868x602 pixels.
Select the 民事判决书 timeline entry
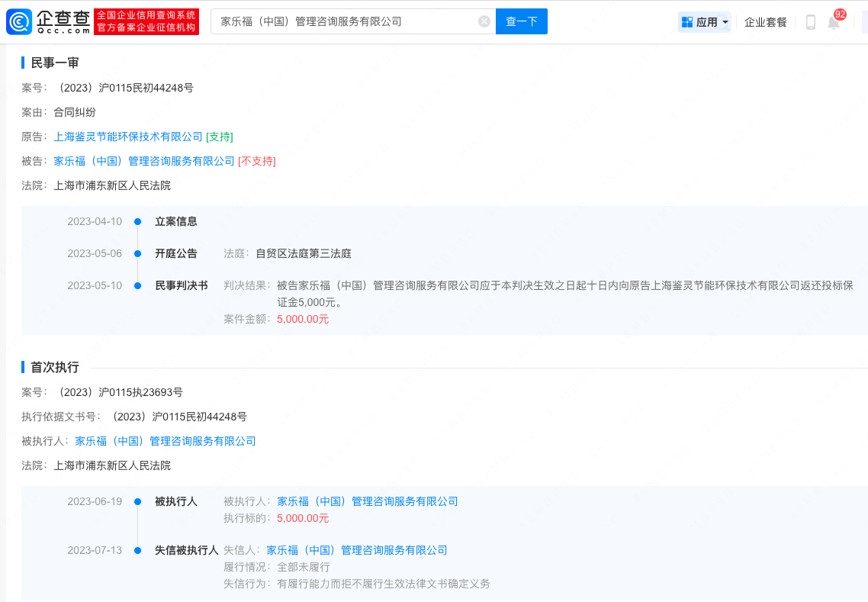182,286
